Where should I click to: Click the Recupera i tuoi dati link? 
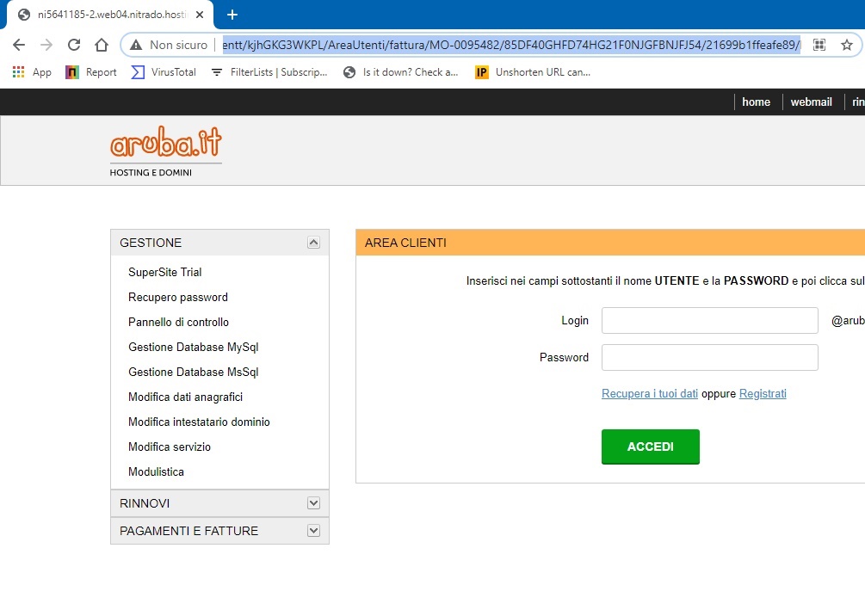tap(649, 394)
